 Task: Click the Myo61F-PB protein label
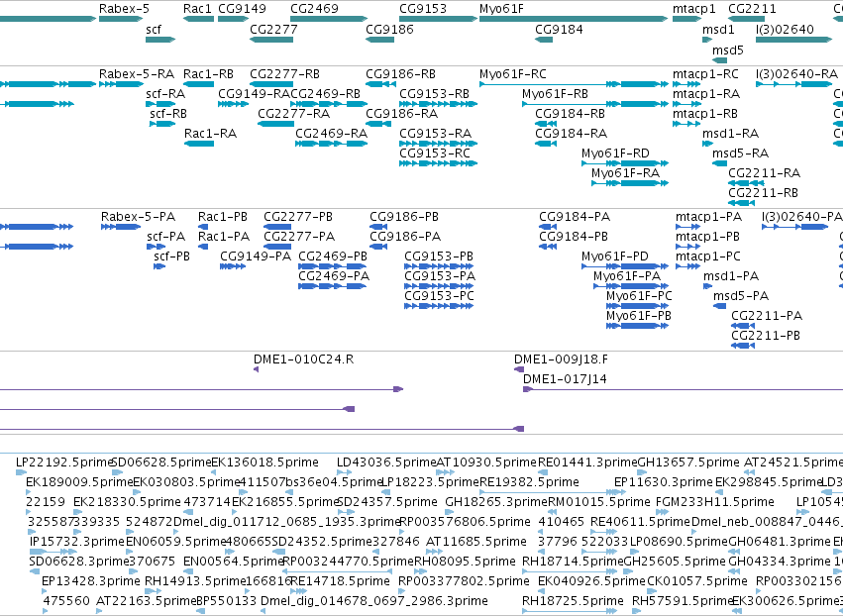(639, 316)
